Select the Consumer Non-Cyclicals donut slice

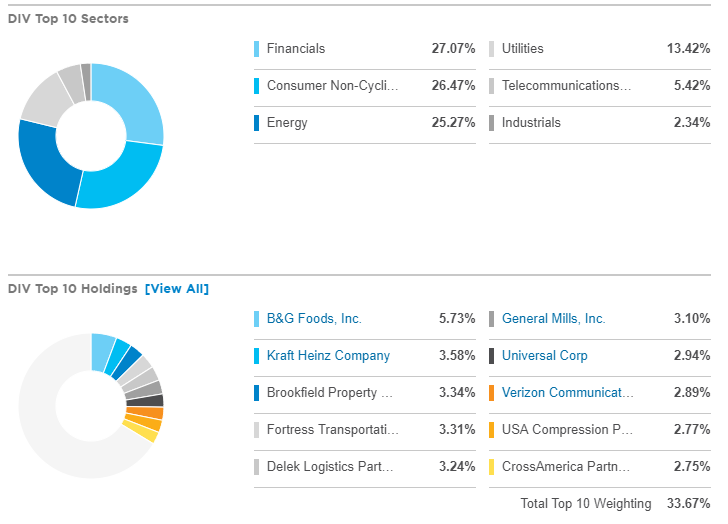coord(124,179)
